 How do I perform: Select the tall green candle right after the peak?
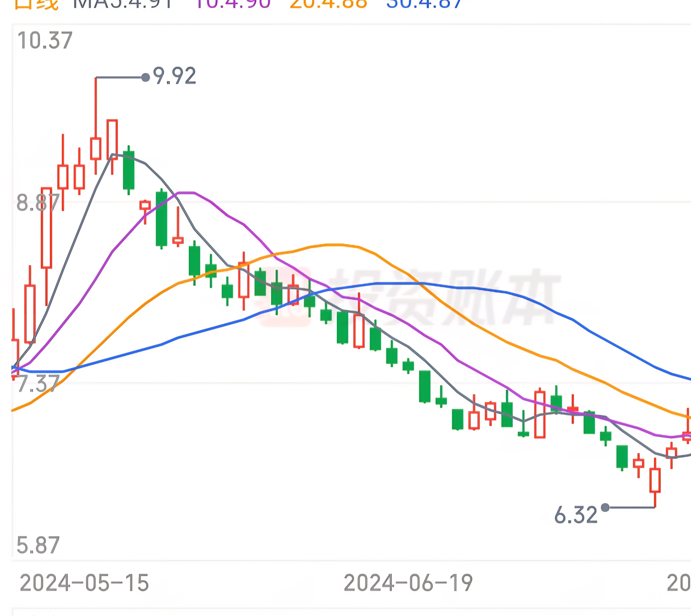(x=129, y=170)
